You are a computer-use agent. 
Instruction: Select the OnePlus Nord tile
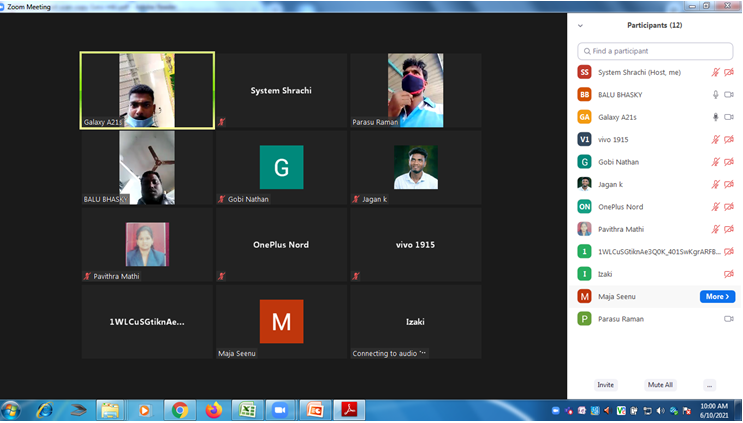pos(281,244)
